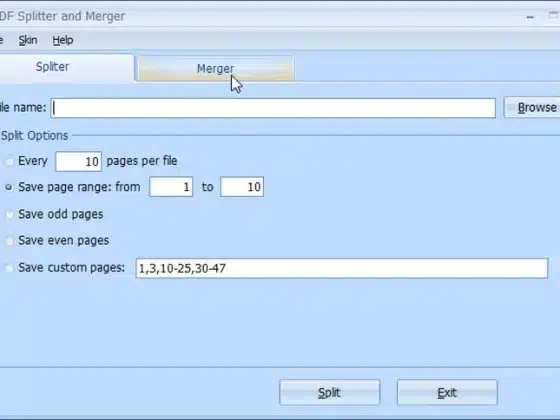The width and height of the screenshot is (560, 420).
Task: Click the Split button
Action: [330, 392]
